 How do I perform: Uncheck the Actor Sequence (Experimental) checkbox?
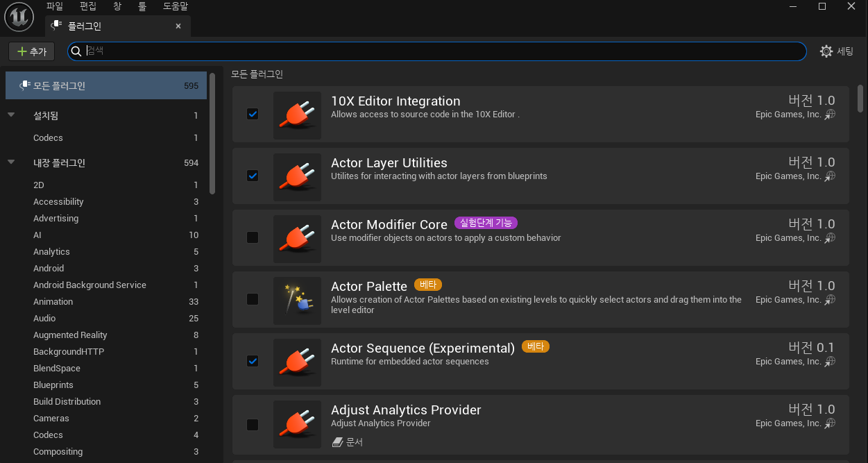pyautogui.click(x=253, y=361)
